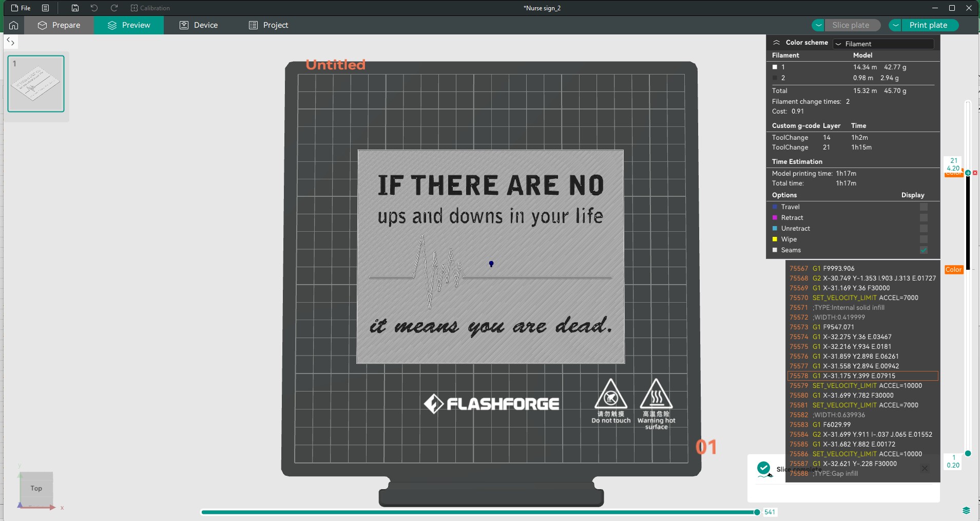Image resolution: width=980 pixels, height=521 pixels.
Task: Dismiss the slice complete notification
Action: tap(925, 469)
